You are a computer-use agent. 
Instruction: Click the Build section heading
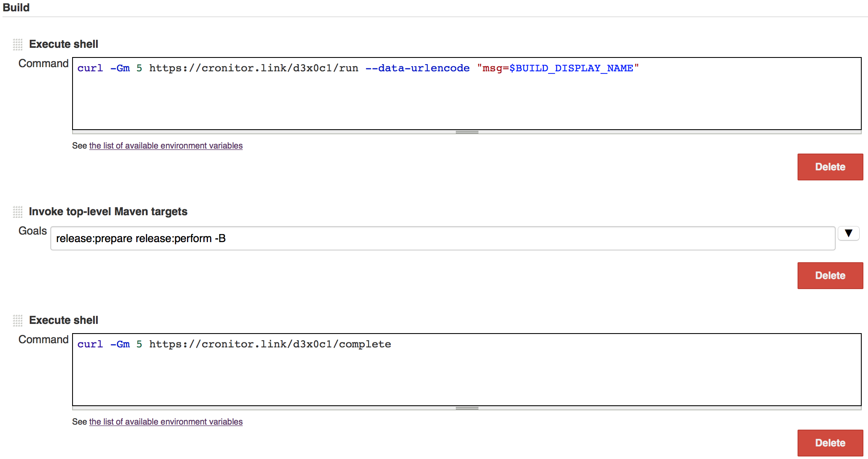16,7
